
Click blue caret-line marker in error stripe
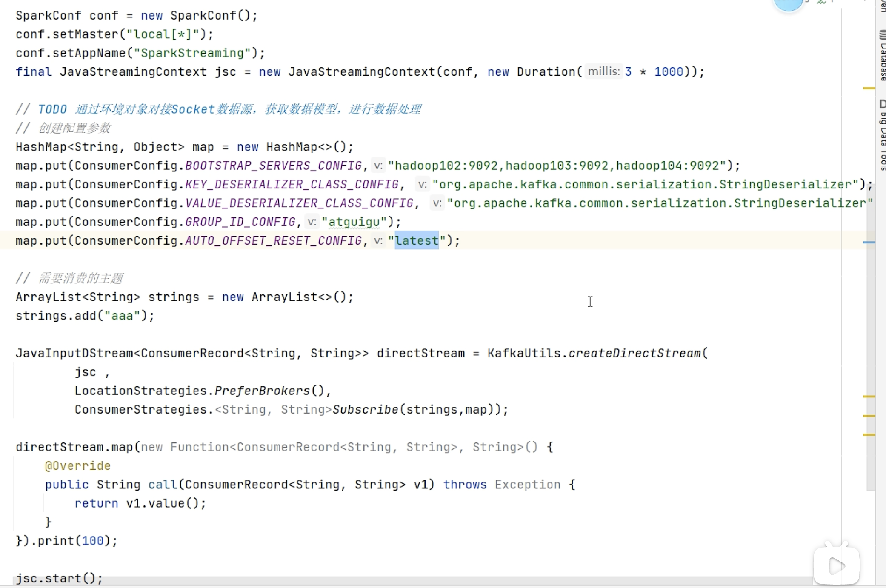(x=869, y=243)
